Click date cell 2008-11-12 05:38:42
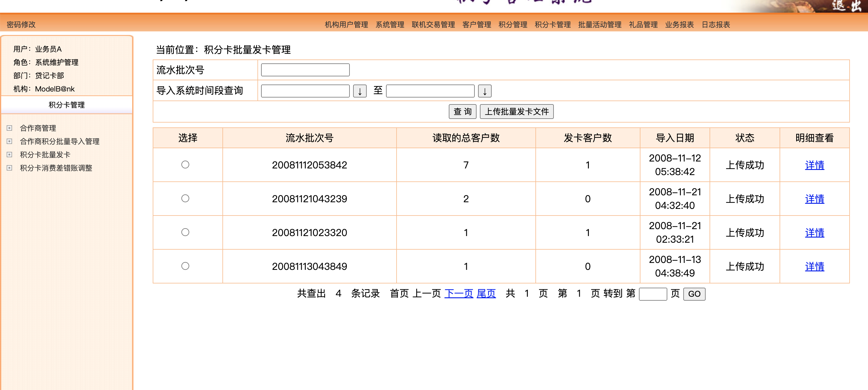868x390 pixels. coord(675,165)
